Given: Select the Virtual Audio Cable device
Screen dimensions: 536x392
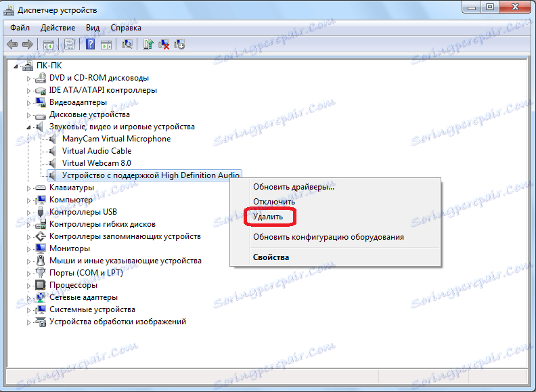Looking at the screenshot, I should [97, 151].
